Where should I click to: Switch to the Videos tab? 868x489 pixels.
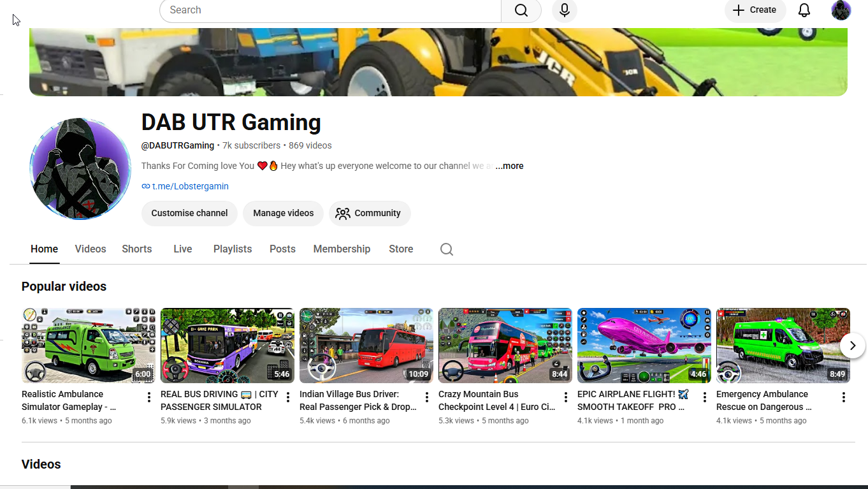coord(90,249)
